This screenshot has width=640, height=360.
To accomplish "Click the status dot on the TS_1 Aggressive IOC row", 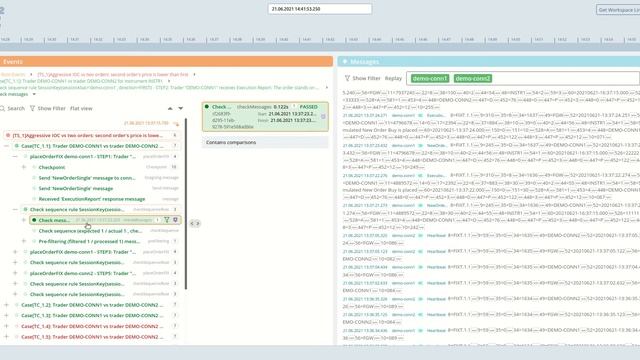I will point(8,135).
